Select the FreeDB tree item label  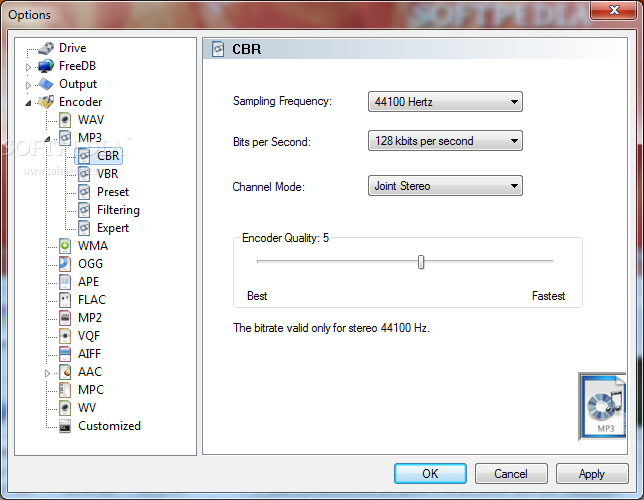pos(78,66)
